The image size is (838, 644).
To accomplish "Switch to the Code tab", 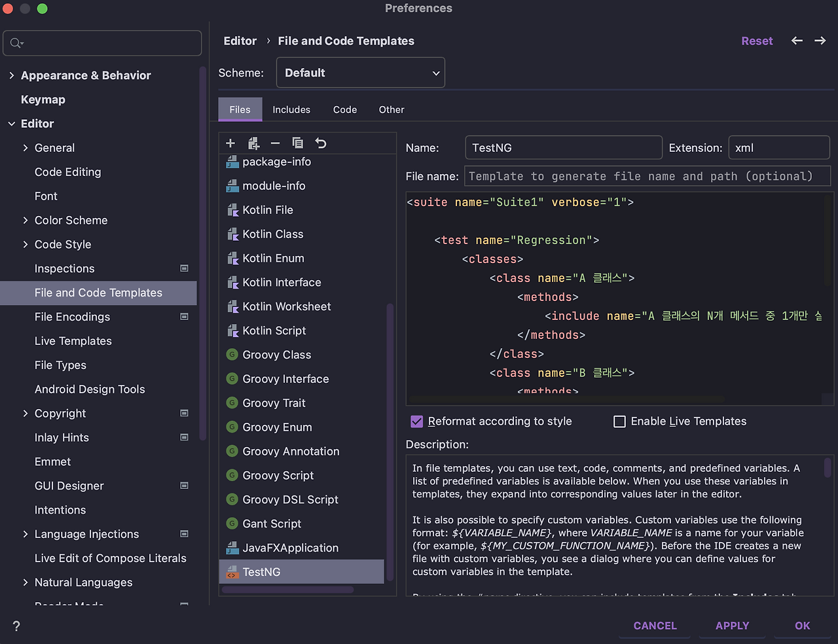I will coord(344,109).
